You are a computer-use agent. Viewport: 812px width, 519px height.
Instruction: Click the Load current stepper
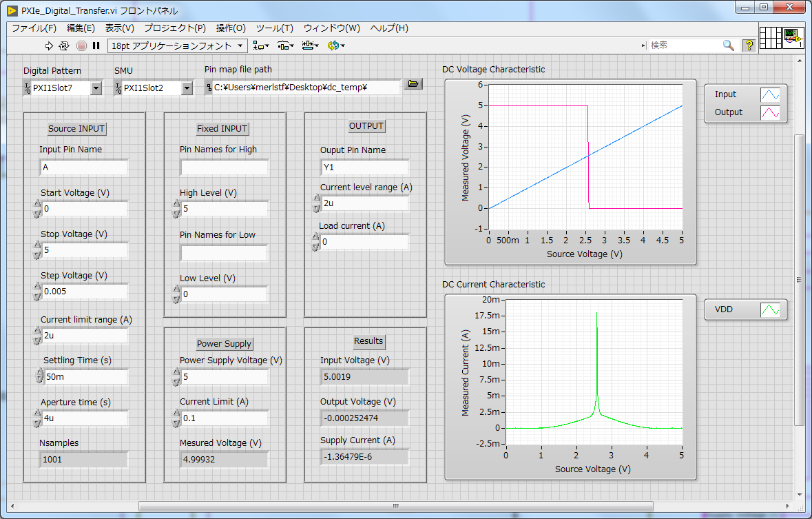point(315,242)
